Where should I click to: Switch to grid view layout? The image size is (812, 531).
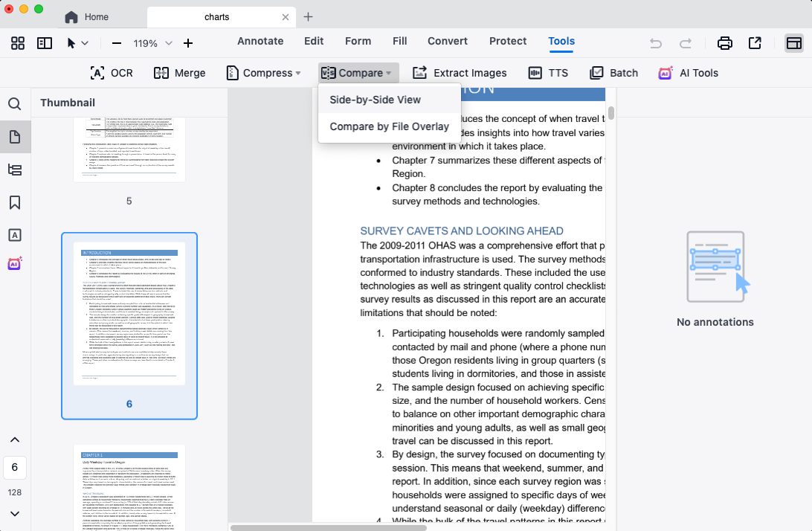click(x=17, y=43)
